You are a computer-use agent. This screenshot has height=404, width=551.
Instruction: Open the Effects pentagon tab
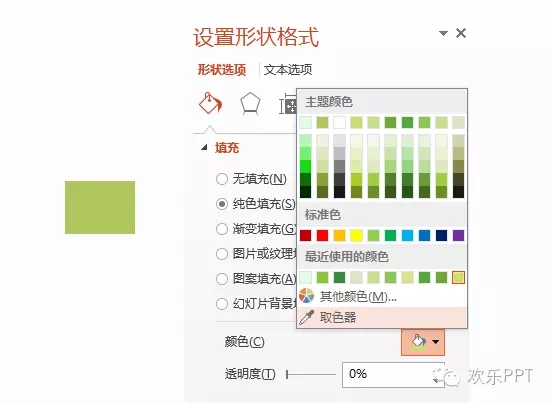(x=250, y=104)
